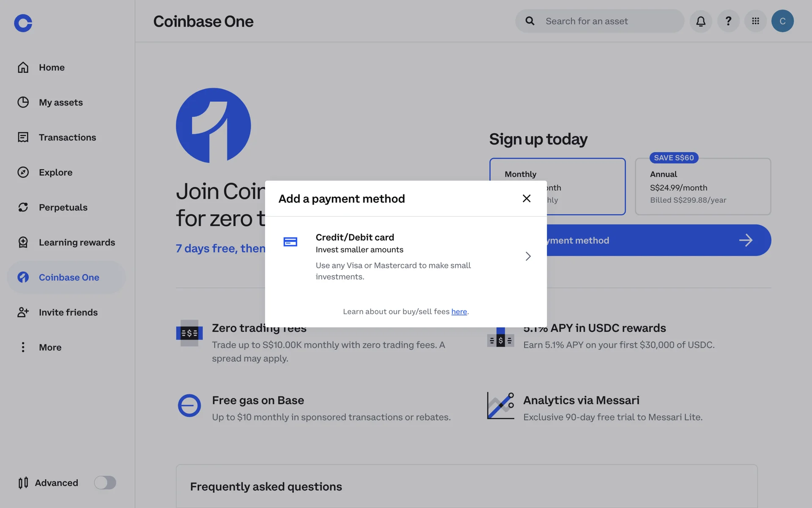Viewport: 812px width, 508px height.
Task: Click the Coinbase logo icon
Action: [23, 23]
